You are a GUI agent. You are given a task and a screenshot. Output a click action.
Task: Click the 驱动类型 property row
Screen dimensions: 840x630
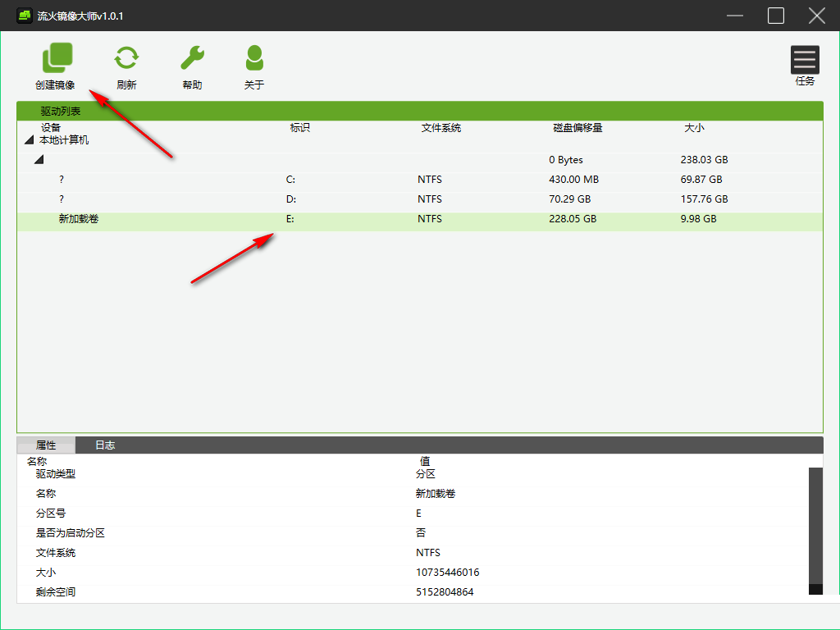click(x=413, y=474)
